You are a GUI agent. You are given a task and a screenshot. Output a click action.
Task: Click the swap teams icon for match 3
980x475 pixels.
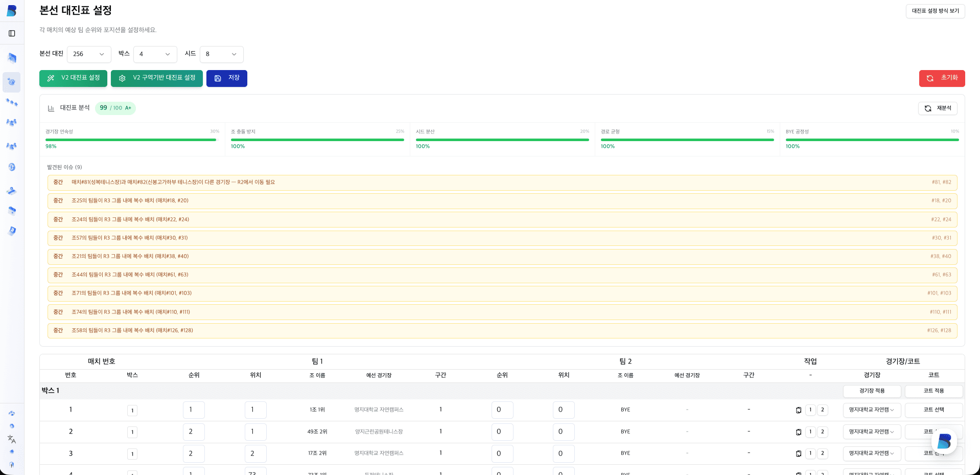pos(799,454)
